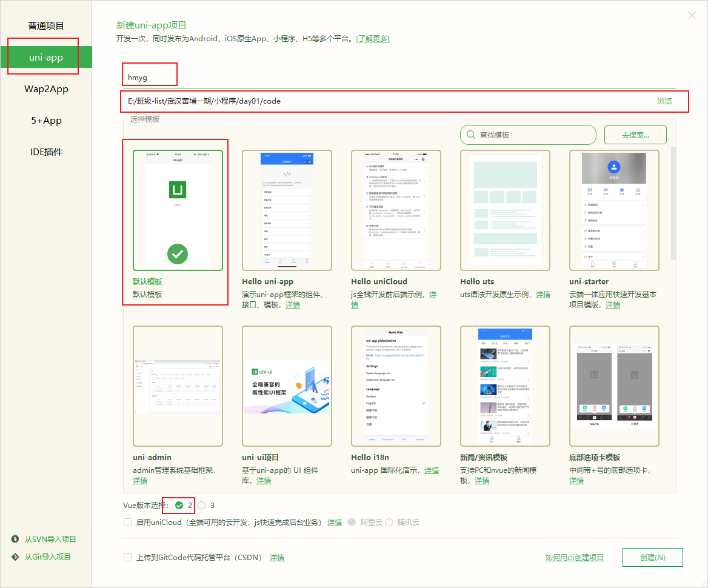Check 上传到GitCode代码托管平台 checkbox
Screen dimensions: 708x588
point(127,557)
